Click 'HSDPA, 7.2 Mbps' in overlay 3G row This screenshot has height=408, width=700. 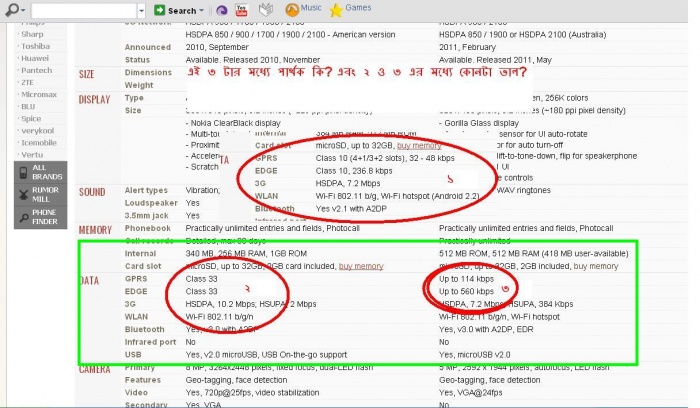tap(348, 183)
